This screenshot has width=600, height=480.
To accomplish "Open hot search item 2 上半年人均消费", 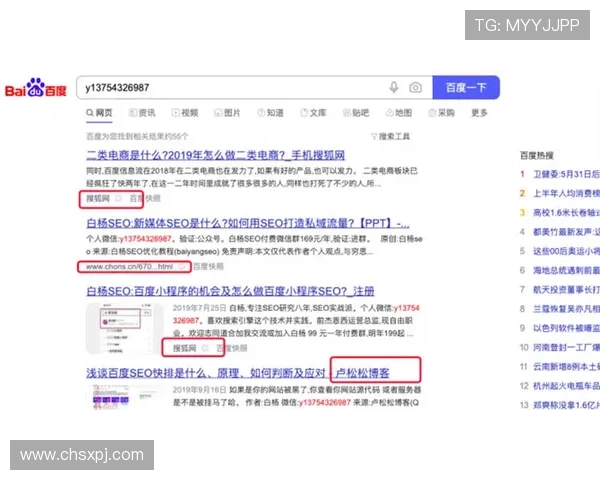I will (566, 193).
